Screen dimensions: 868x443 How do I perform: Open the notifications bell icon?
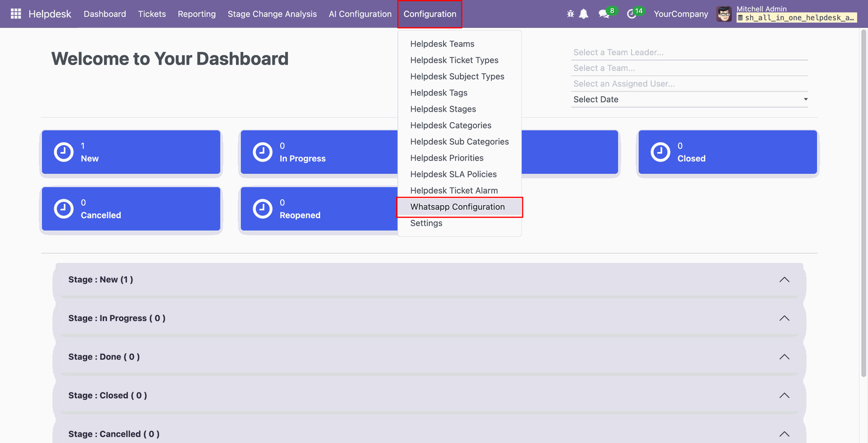click(584, 14)
